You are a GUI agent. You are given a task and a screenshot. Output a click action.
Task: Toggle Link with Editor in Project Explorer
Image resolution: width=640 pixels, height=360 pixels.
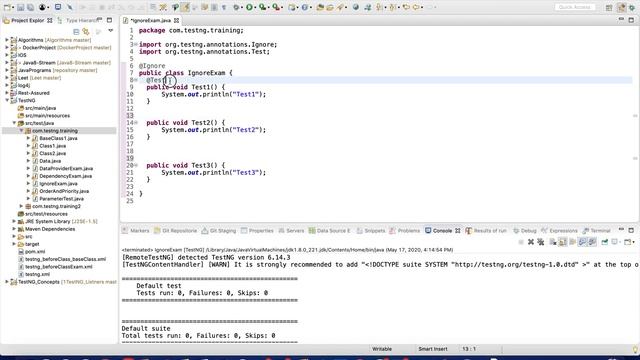[86, 31]
